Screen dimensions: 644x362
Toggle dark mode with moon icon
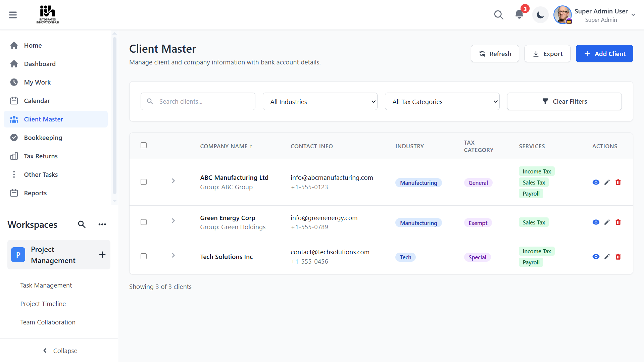tap(540, 15)
